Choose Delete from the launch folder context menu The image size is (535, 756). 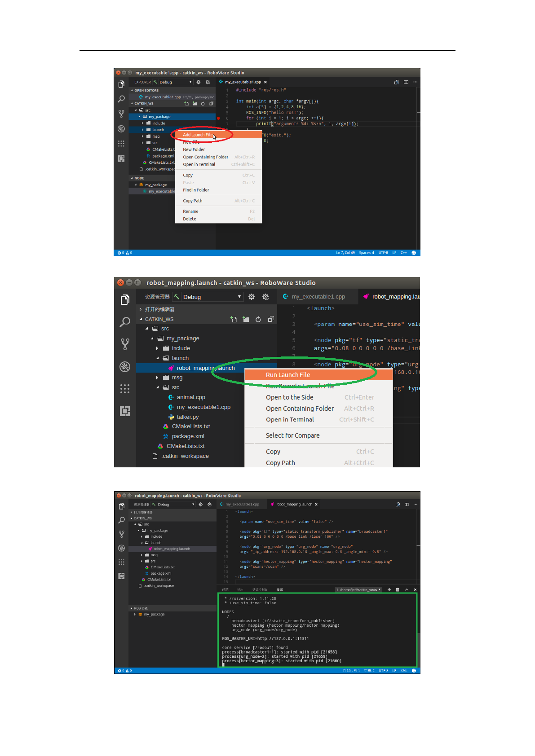218,219
